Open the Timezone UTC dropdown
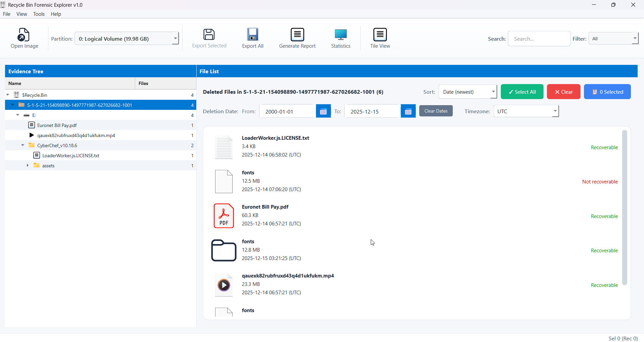This screenshot has height=342, width=644. tap(555, 111)
